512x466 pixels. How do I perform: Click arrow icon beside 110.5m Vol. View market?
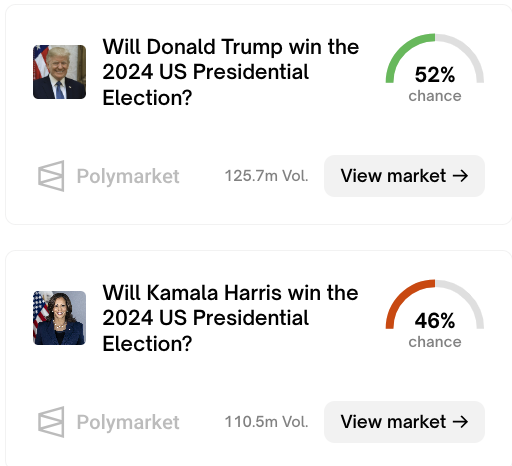[x=460, y=422]
